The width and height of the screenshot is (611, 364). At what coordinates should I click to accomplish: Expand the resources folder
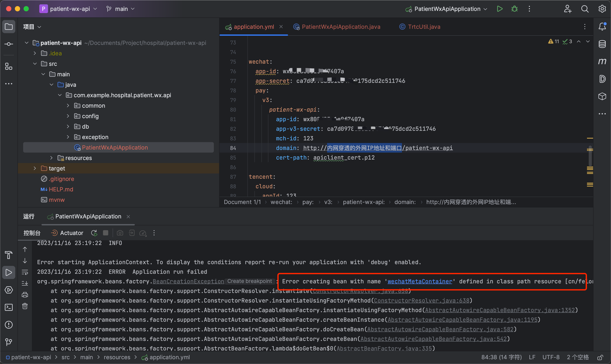click(x=51, y=158)
